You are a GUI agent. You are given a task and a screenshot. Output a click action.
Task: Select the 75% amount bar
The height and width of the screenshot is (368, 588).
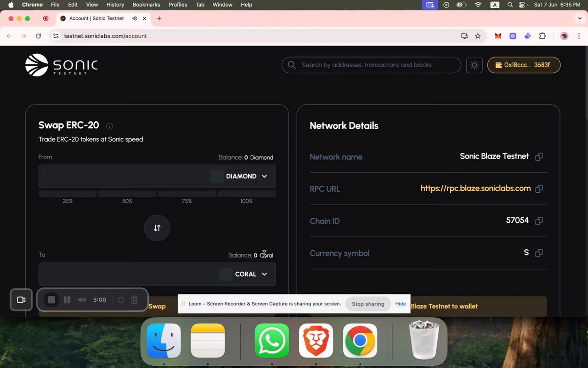click(187, 194)
